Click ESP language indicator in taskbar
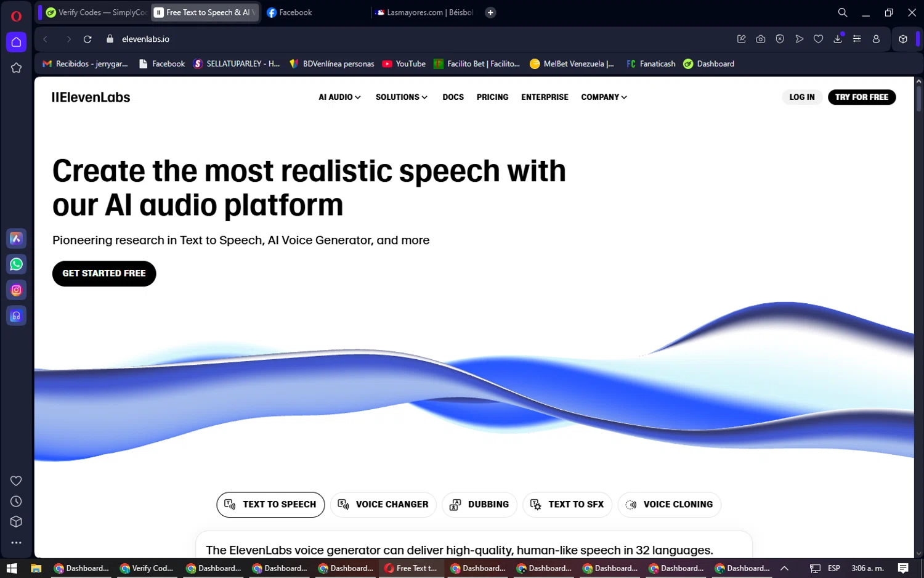Image resolution: width=924 pixels, height=578 pixels. [834, 568]
